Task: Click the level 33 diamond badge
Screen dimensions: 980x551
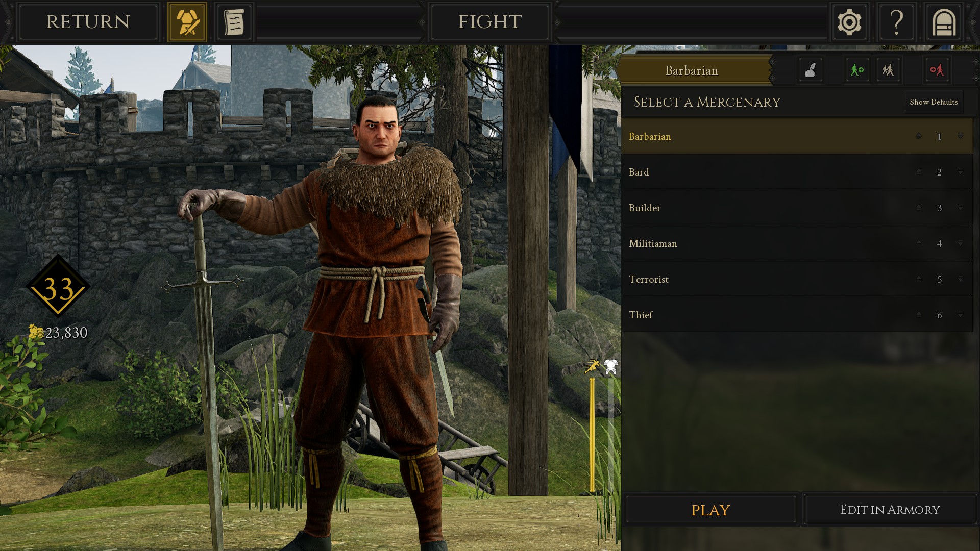Action: pos(58,286)
